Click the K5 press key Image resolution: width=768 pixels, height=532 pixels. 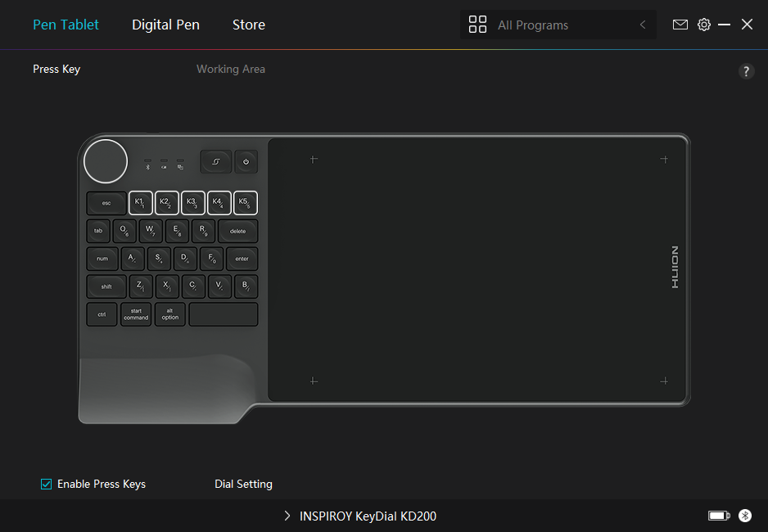pyautogui.click(x=246, y=203)
